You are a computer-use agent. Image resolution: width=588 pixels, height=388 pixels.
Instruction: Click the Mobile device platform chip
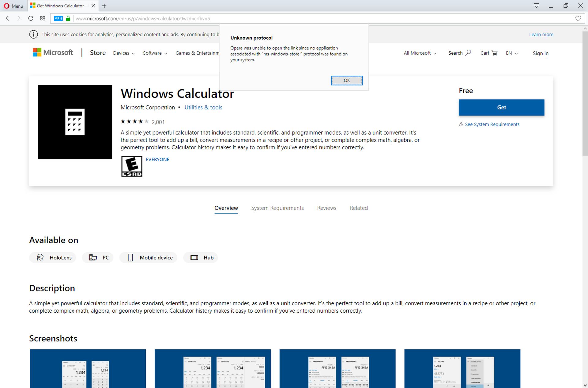coord(148,257)
